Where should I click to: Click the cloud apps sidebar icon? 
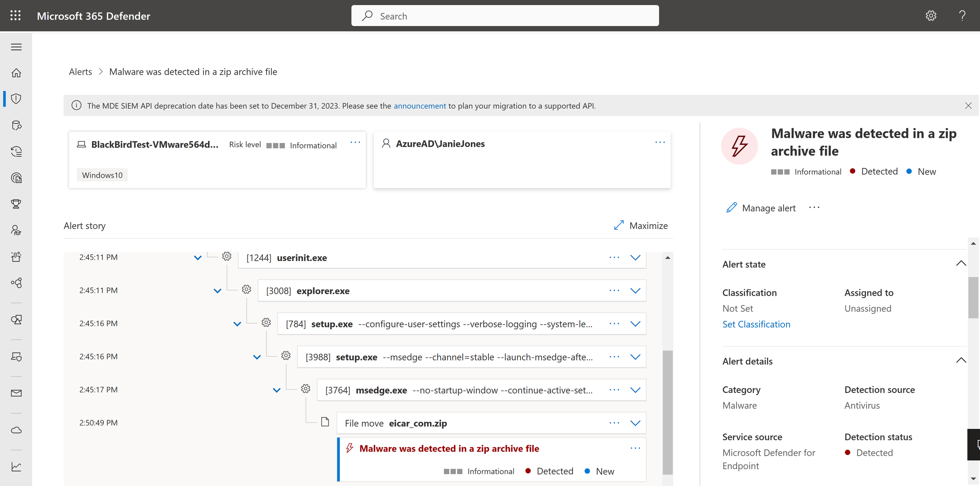(16, 430)
